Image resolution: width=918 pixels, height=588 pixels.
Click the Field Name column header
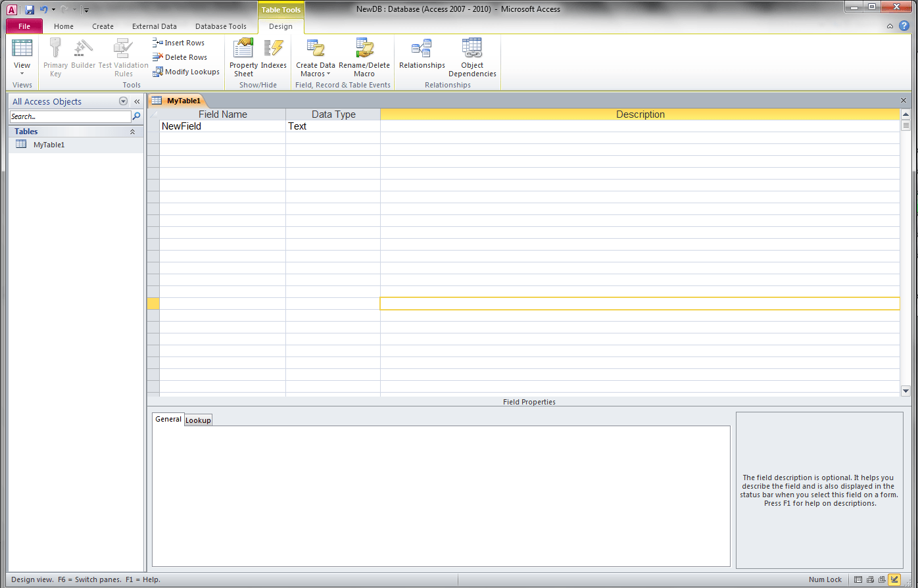tap(223, 114)
